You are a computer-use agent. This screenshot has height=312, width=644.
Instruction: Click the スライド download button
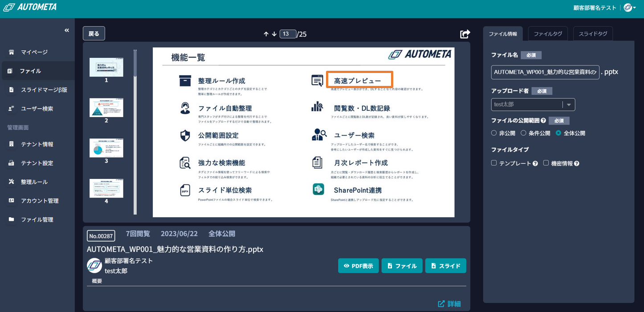tap(446, 266)
